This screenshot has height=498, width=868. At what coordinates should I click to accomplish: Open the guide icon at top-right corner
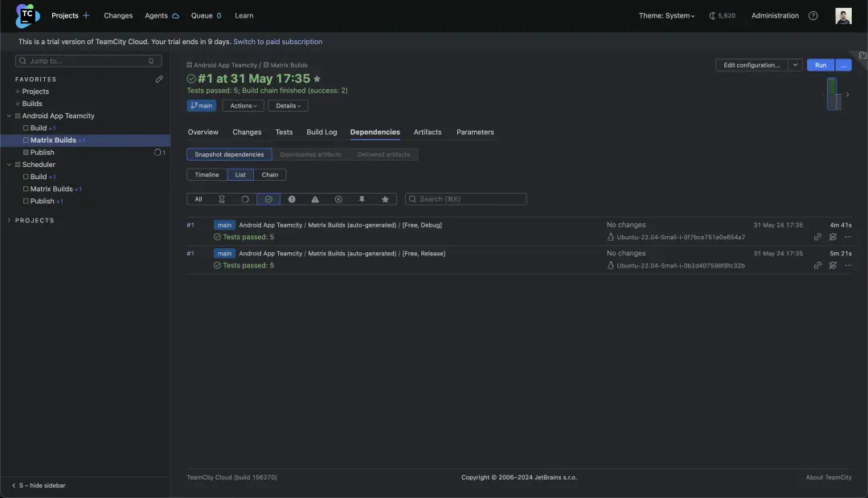coord(862,55)
